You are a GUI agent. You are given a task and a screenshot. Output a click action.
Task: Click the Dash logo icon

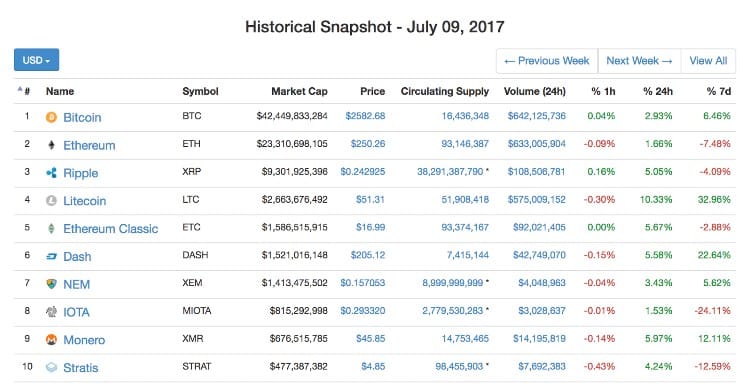click(x=51, y=257)
